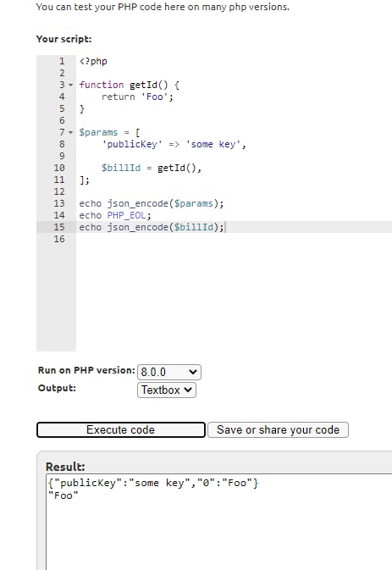This screenshot has height=570, width=392.
Task: Click the 'echo json_encode($billId);' line
Action: 152,227
